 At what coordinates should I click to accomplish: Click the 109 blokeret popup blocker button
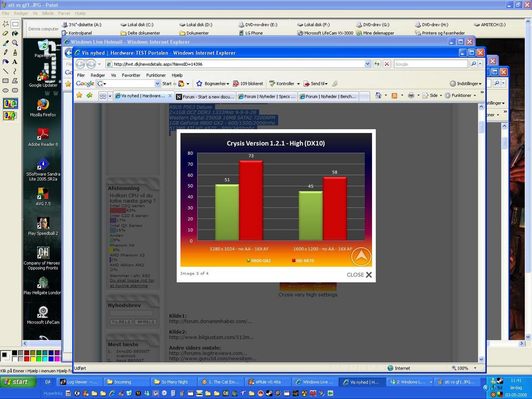248,84
